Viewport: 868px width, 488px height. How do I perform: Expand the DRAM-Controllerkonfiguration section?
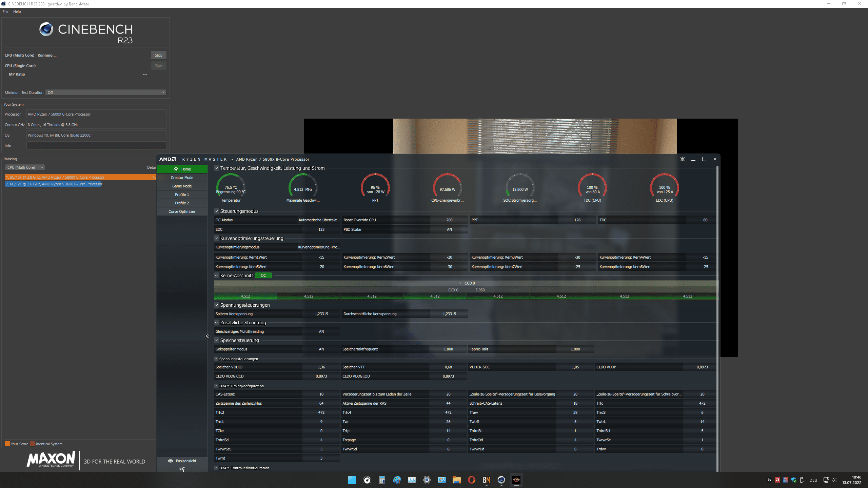(216, 468)
